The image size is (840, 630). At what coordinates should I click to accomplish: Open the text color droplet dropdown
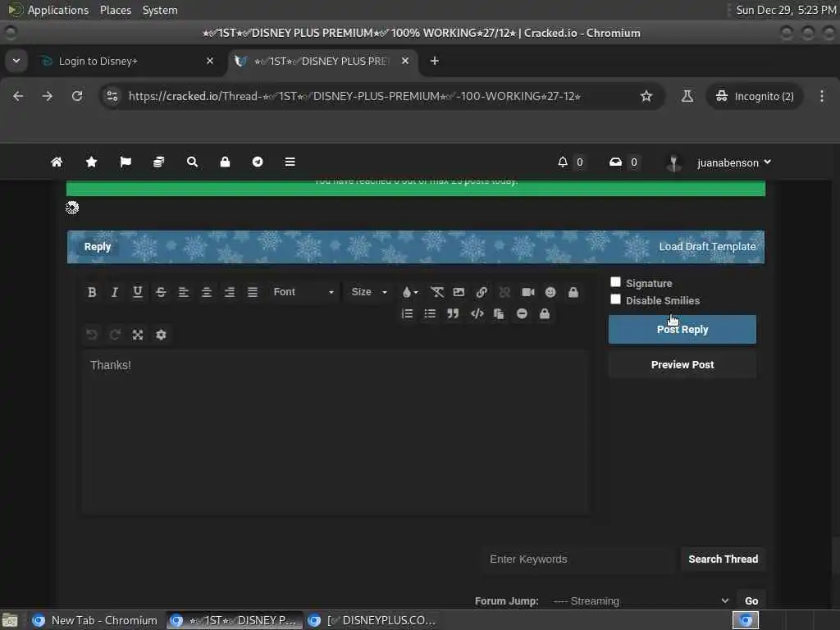tap(410, 292)
